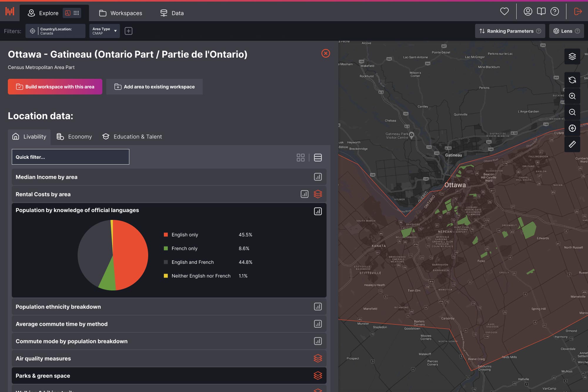
Task: Open chart for Rental Costs by area
Action: coord(305,194)
